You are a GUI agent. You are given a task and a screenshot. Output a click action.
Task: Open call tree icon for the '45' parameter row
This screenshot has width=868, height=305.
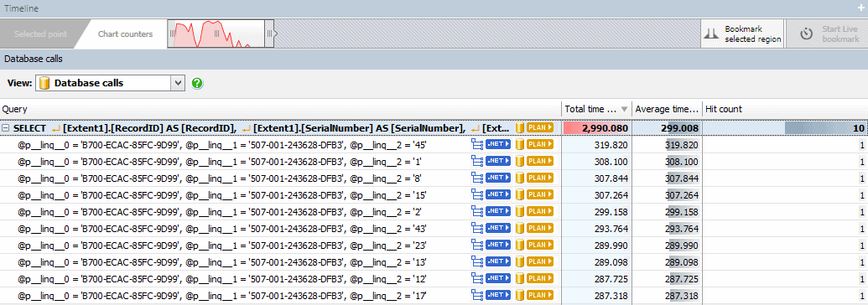coord(476,144)
